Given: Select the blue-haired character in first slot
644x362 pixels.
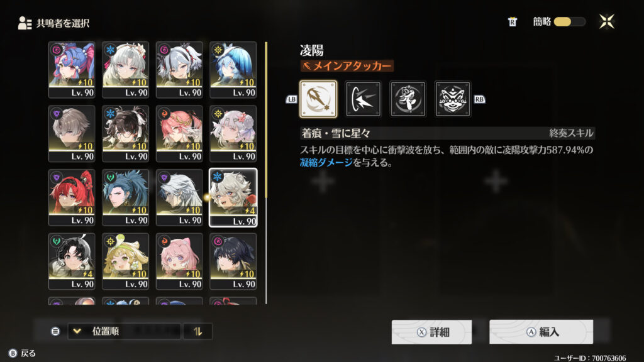Looking at the screenshot, I should (72, 69).
